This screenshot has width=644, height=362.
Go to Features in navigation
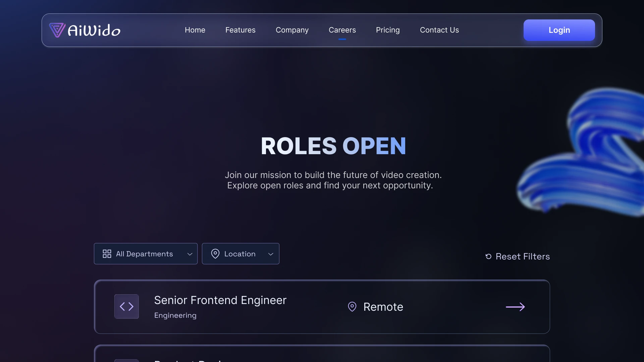240,30
